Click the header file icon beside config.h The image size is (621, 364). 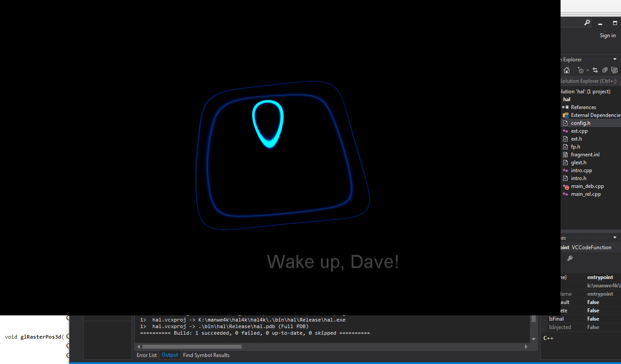pos(565,123)
